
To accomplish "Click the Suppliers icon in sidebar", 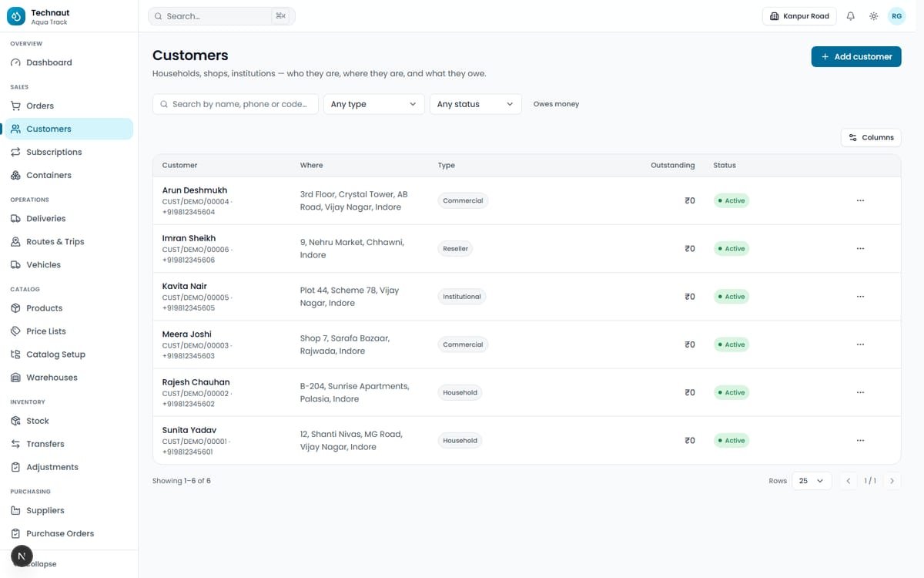I will 15,509.
